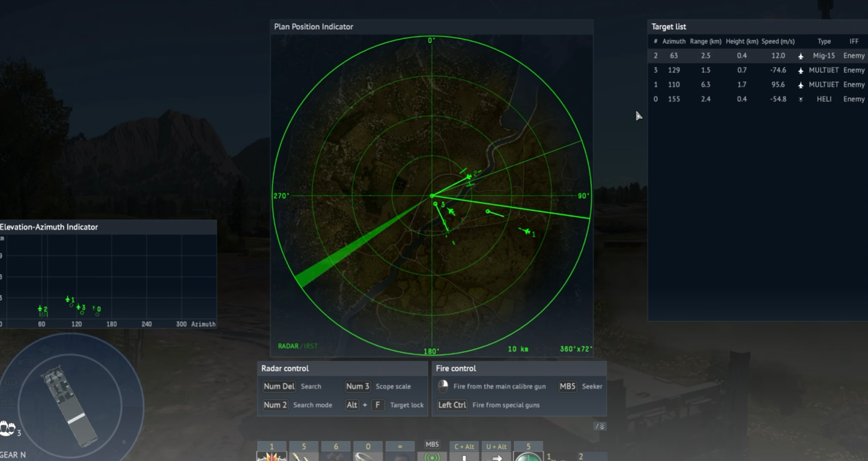The image size is (868, 461).
Task: Click target 3 marker in Elevation-Azimuth Indicator
Action: tap(78, 306)
